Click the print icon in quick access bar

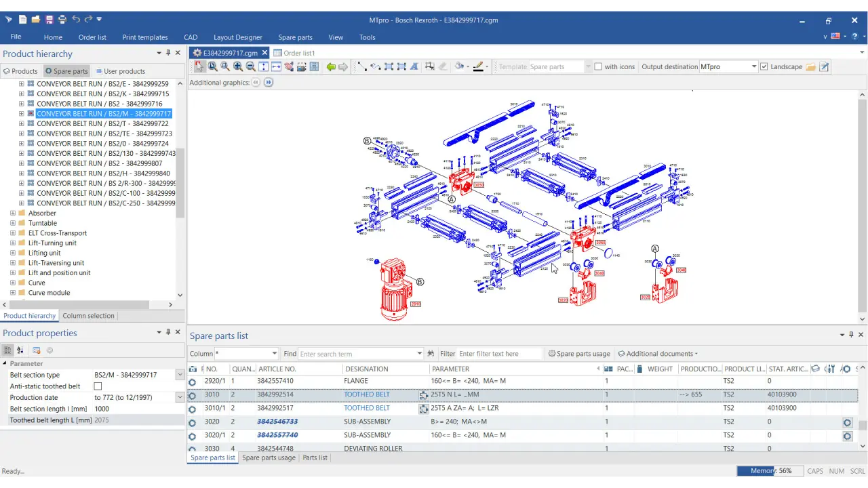click(62, 20)
